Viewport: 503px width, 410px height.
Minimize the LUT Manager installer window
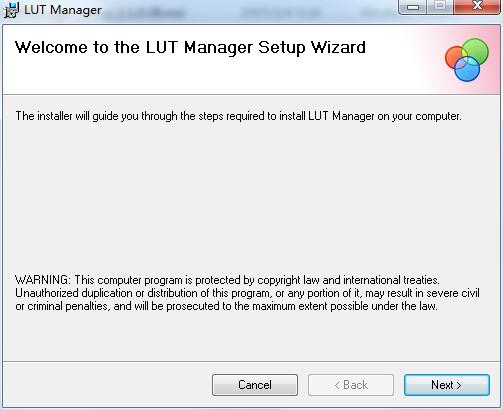pyautogui.click(x=413, y=7)
